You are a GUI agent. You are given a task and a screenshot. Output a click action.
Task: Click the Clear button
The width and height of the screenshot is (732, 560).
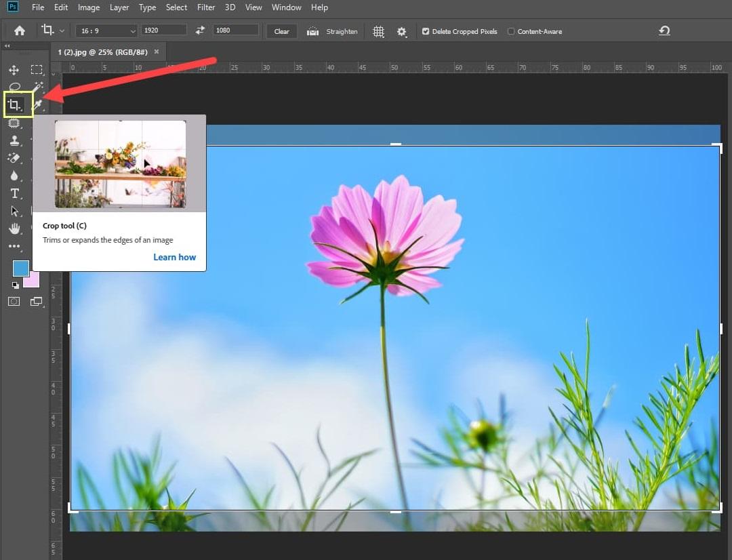[x=281, y=31]
